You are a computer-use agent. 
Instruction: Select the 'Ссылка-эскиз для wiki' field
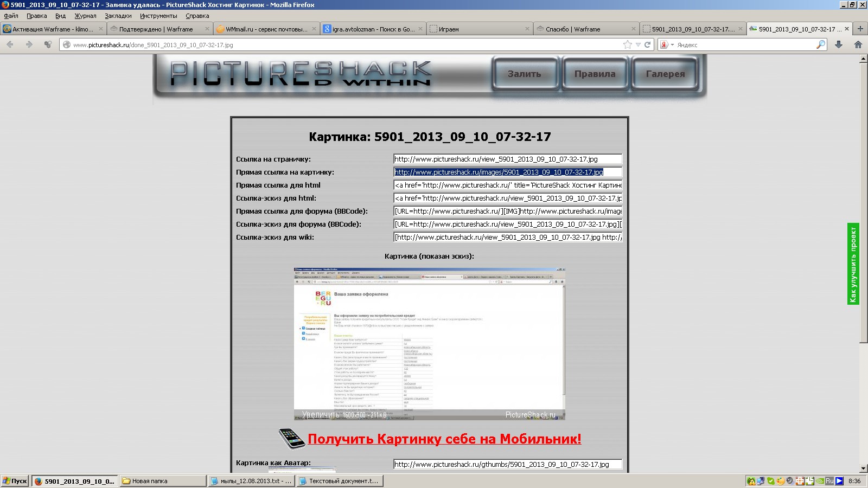pyautogui.click(x=507, y=237)
